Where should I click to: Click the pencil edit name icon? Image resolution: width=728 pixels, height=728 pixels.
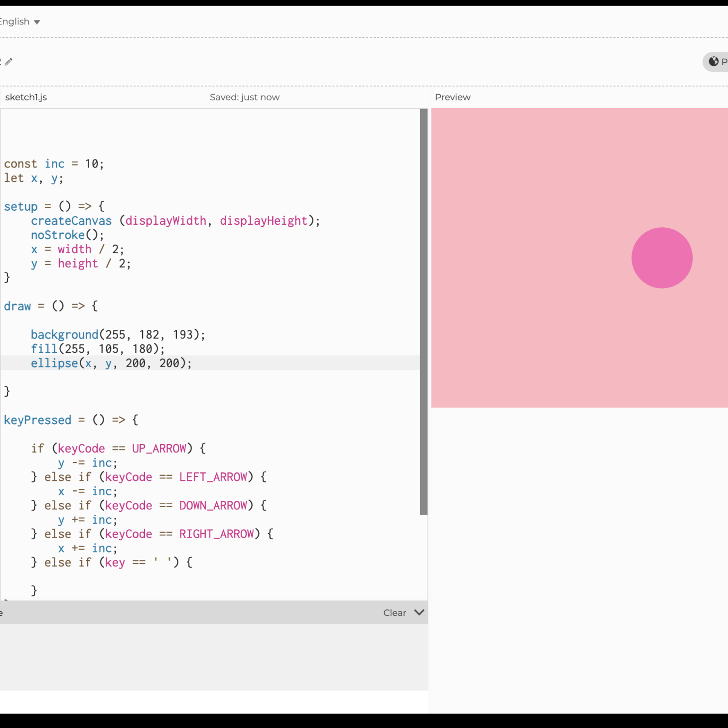point(8,62)
